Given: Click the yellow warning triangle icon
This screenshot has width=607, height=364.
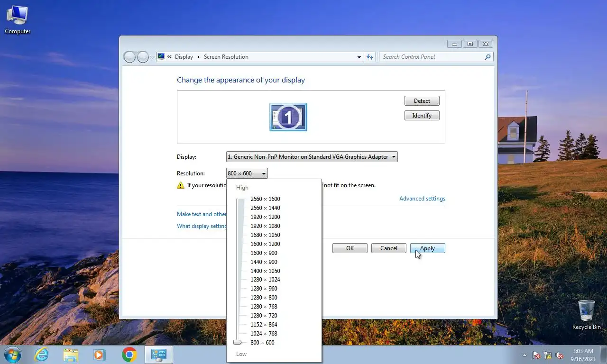Looking at the screenshot, I should (181, 185).
